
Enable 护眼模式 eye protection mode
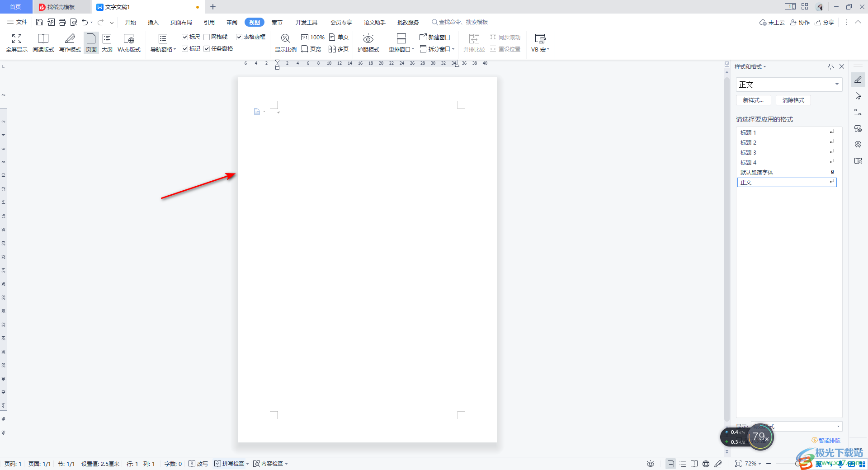click(368, 43)
